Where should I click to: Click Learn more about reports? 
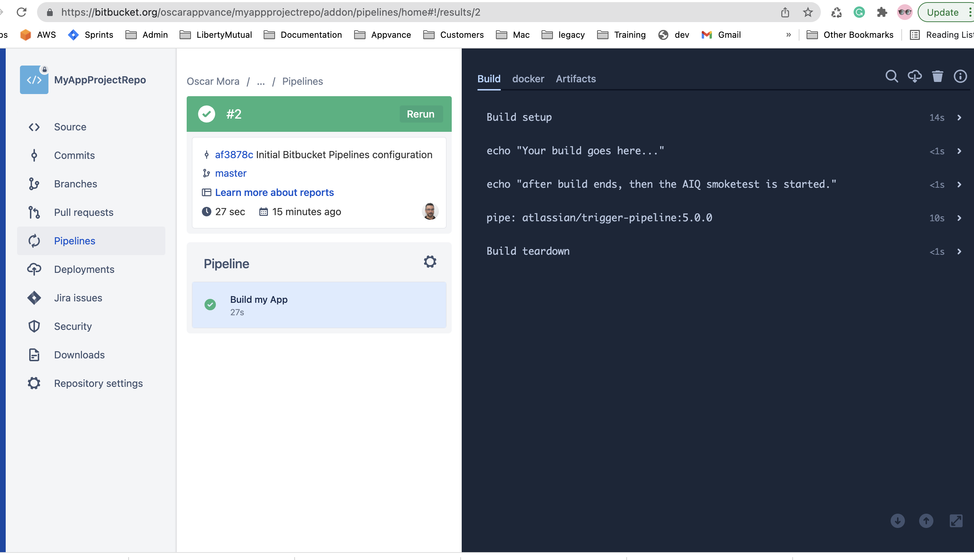click(x=274, y=192)
